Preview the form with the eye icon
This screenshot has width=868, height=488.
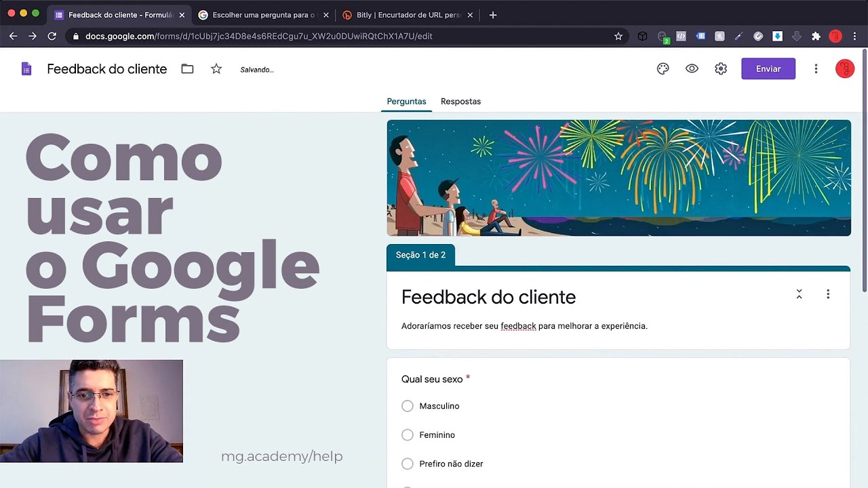(x=692, y=68)
